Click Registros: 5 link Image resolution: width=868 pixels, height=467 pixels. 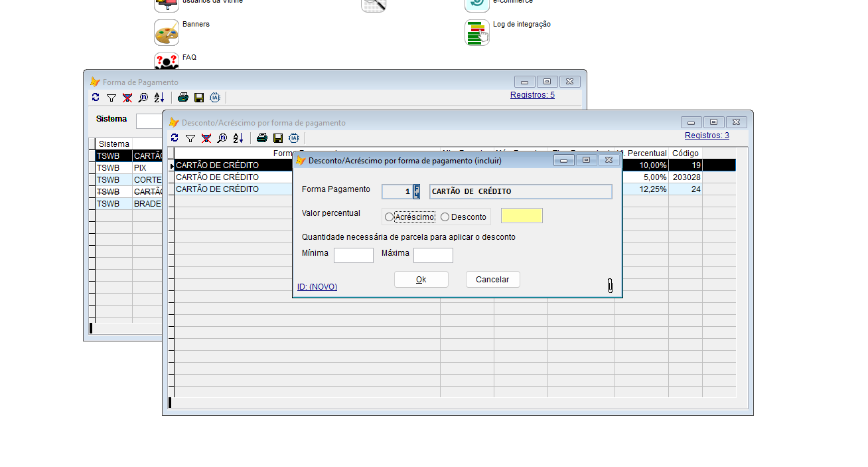(x=532, y=95)
